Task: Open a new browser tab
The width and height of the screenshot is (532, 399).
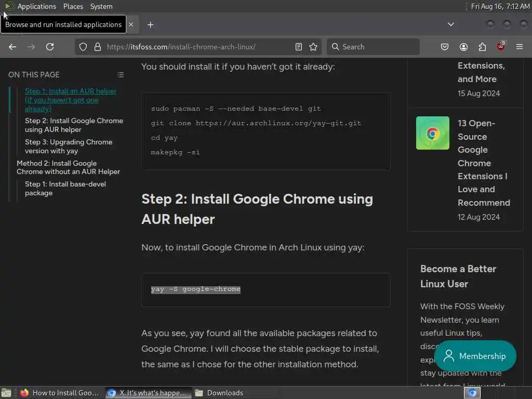Action: coord(150,25)
